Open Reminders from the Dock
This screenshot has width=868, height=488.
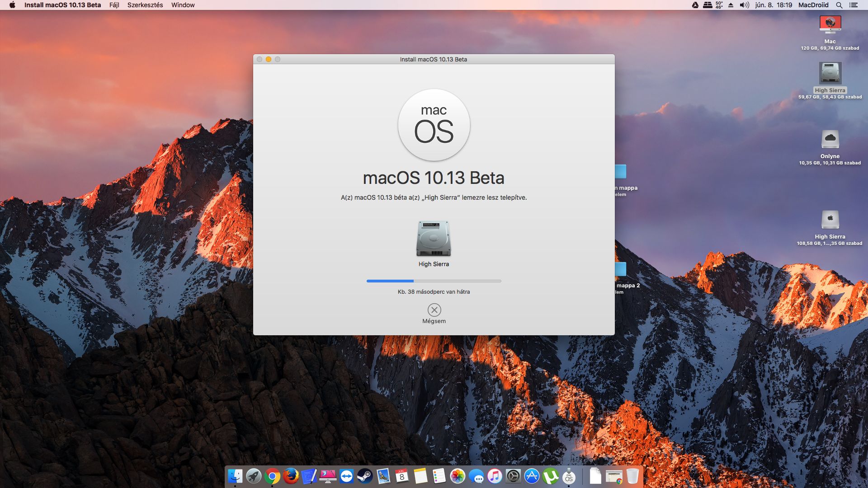tap(439, 476)
